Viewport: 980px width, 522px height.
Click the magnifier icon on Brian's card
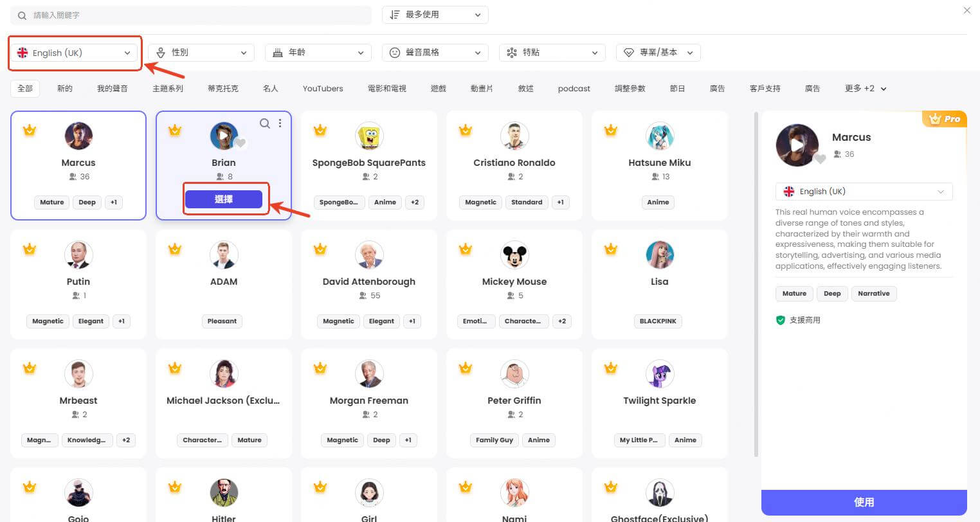click(x=264, y=123)
